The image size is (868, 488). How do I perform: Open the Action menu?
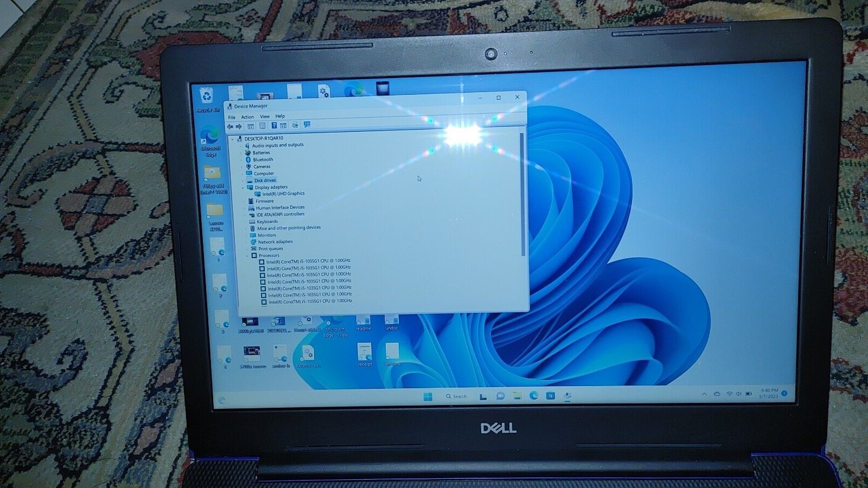click(x=247, y=117)
